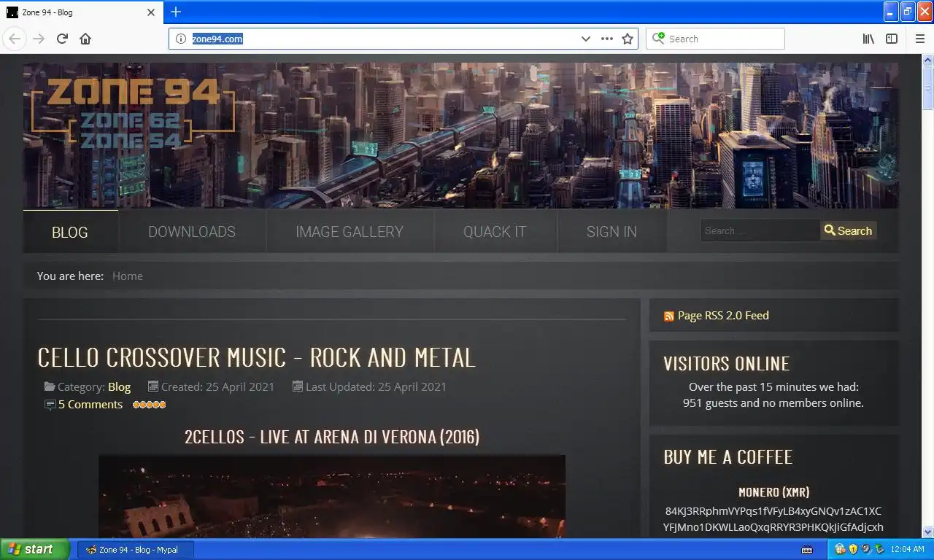Viewport: 934px width, 560px height.
Task: Open the volume speaker tray icon
Action: pos(866,549)
